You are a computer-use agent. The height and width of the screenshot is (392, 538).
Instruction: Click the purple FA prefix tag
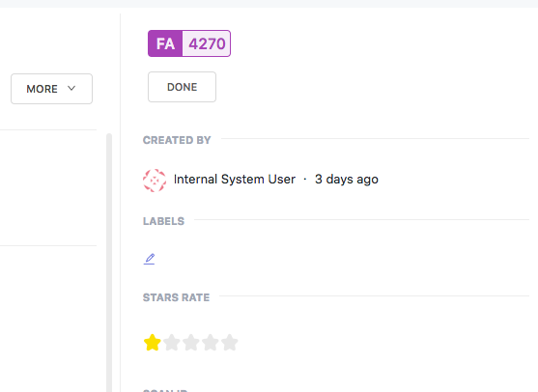pyautogui.click(x=165, y=43)
